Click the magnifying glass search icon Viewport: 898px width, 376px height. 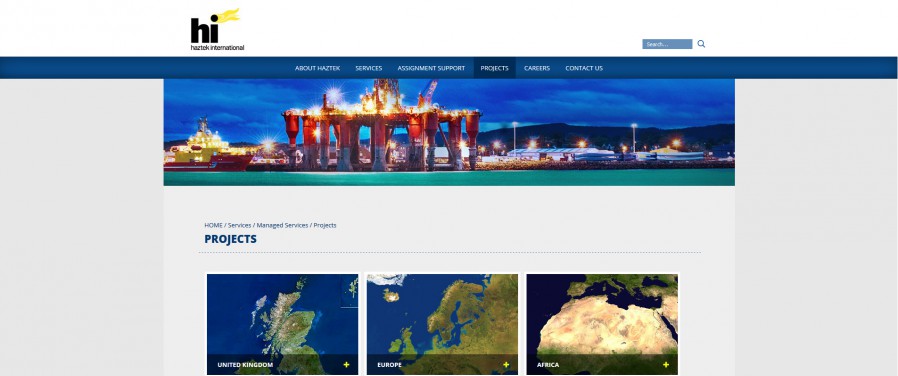click(x=701, y=44)
